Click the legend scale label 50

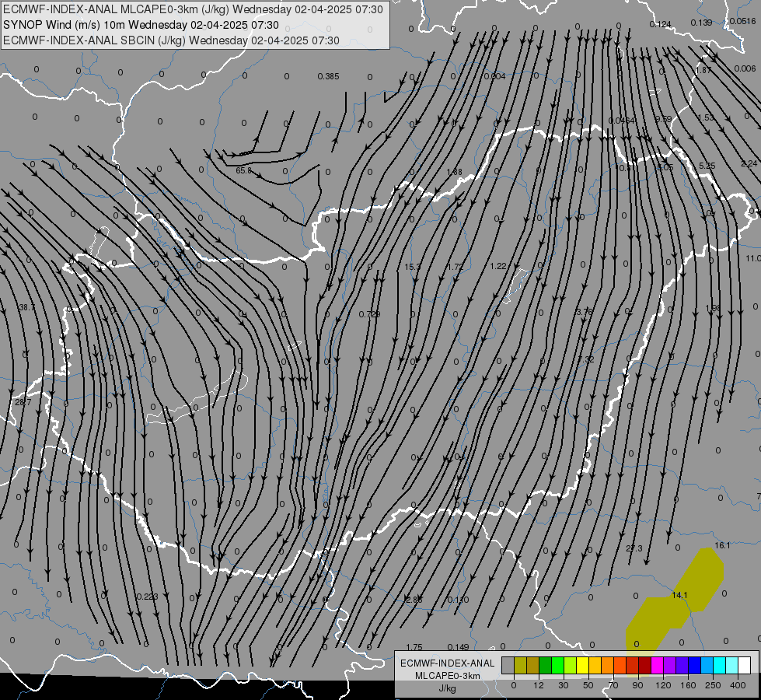pos(588,685)
